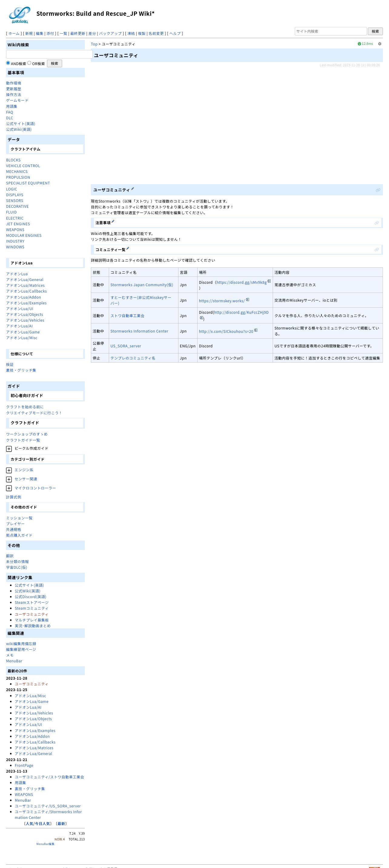Click the ENG/Jpn language cell
Image resolution: width=389 pixels, height=868 pixels.
point(188,346)
